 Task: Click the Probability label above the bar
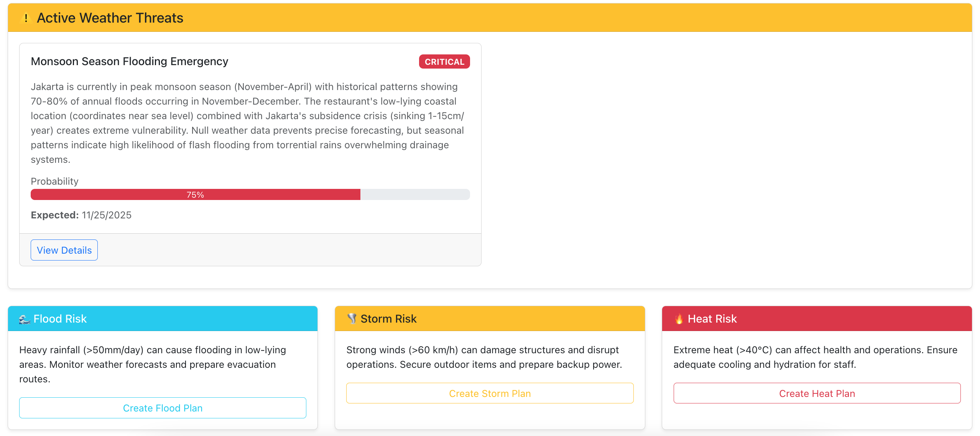point(54,181)
